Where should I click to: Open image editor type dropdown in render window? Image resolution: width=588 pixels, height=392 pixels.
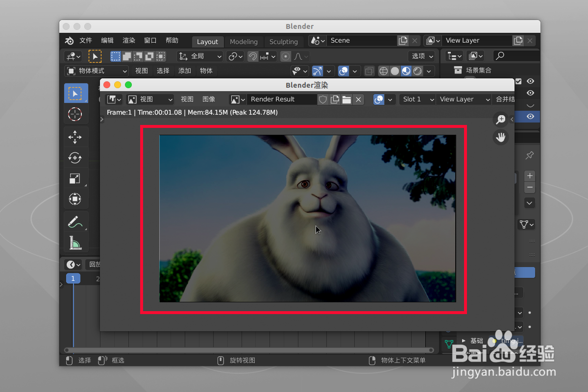tap(114, 99)
